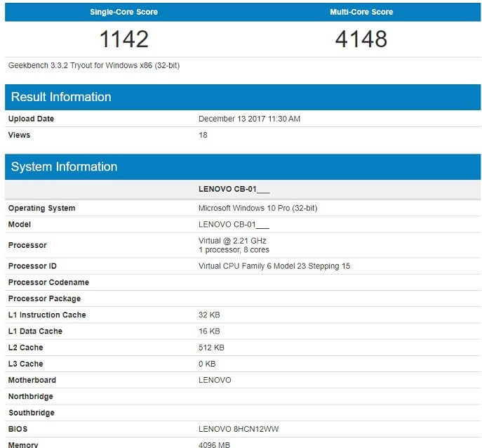Click the Motherboard label

32,381
